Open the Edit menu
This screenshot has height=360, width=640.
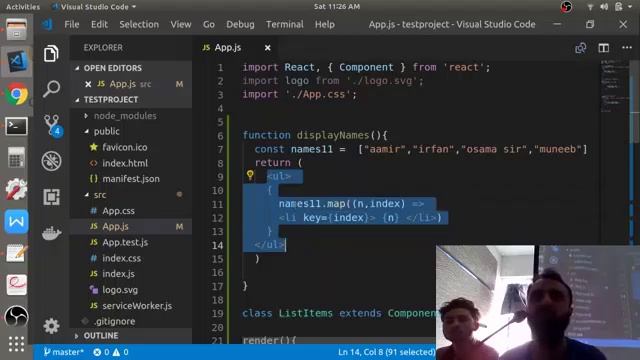pos(99,24)
